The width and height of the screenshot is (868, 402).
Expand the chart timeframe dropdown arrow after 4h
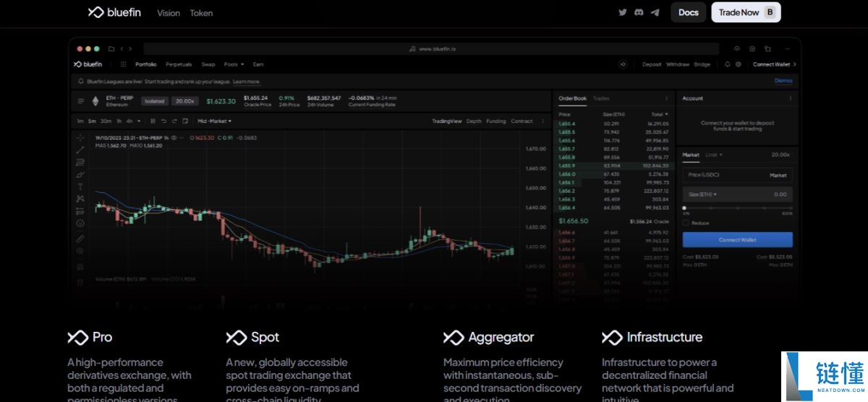point(139,121)
